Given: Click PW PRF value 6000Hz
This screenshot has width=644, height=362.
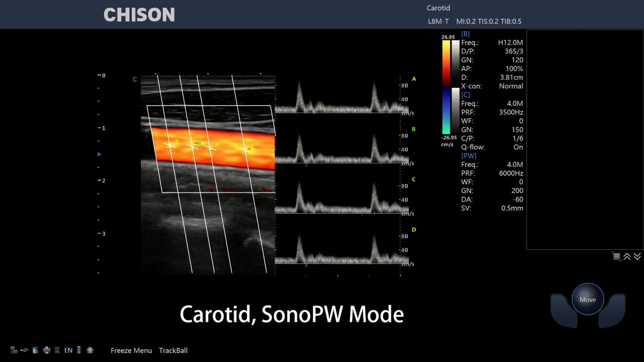Looking at the screenshot, I should (x=511, y=173).
